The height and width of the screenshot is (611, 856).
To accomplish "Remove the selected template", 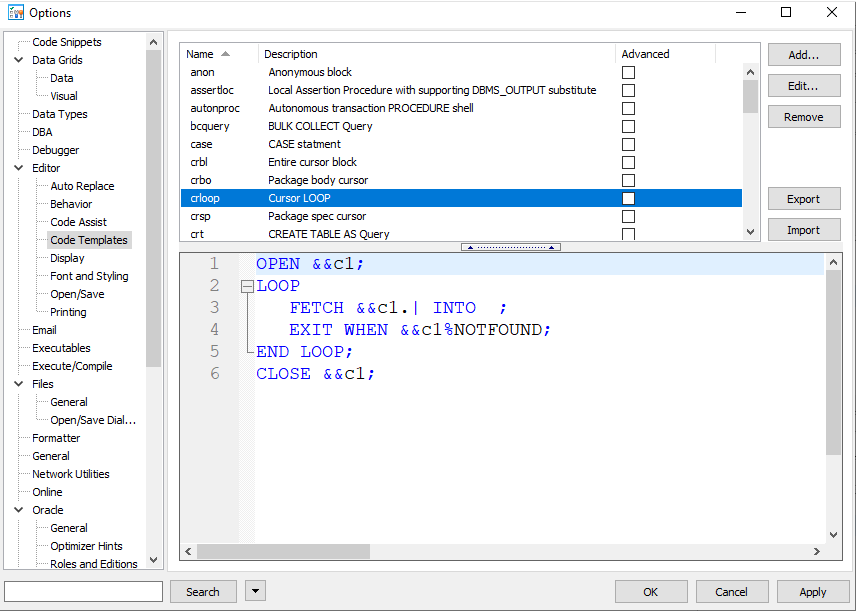I will (804, 117).
